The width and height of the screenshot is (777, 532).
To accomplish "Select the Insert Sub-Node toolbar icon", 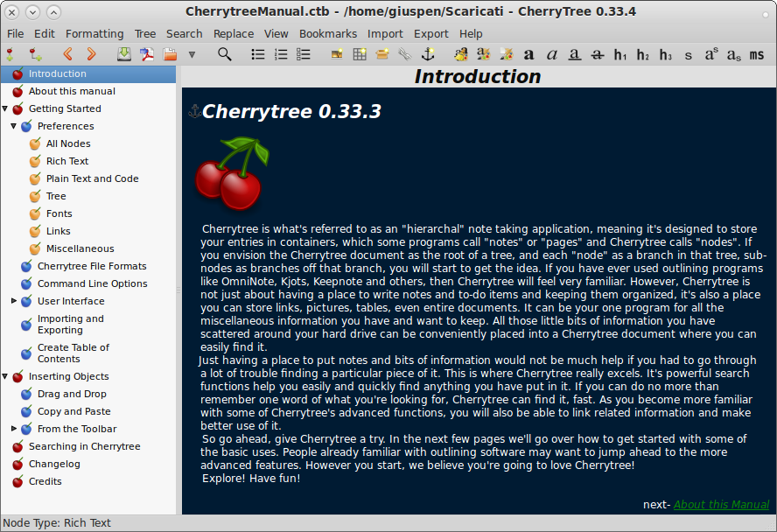I will 34,53.
